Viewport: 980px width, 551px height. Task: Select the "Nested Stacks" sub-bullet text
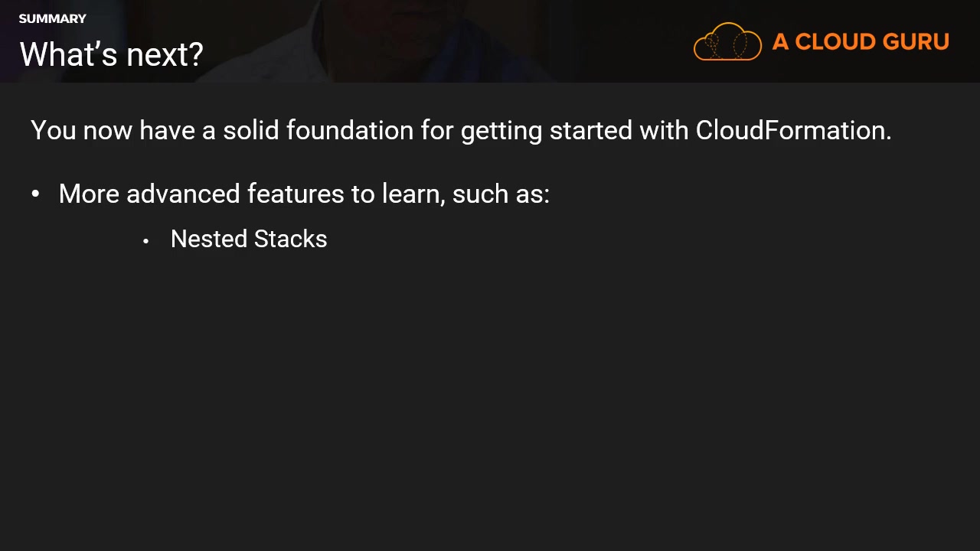[x=249, y=239]
